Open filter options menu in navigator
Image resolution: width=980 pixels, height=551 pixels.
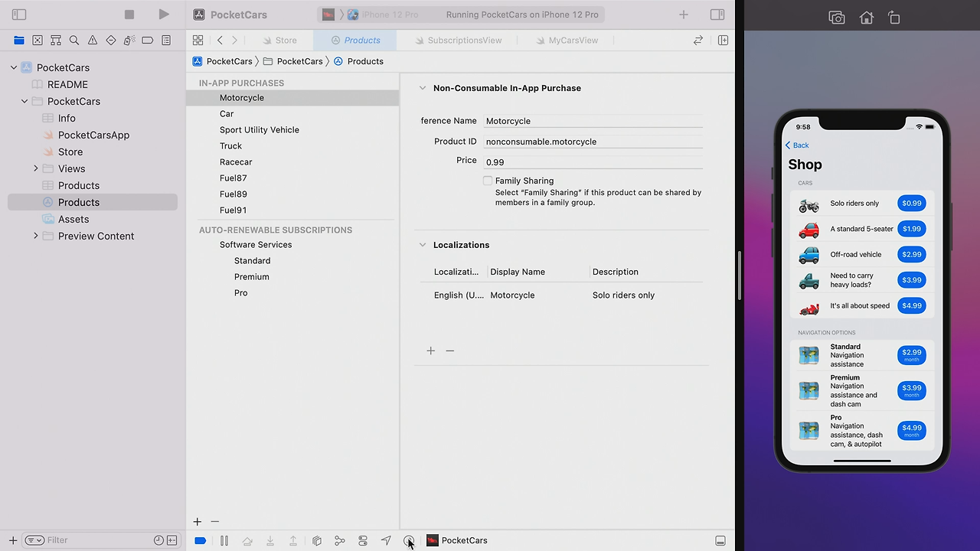tap(34, 540)
